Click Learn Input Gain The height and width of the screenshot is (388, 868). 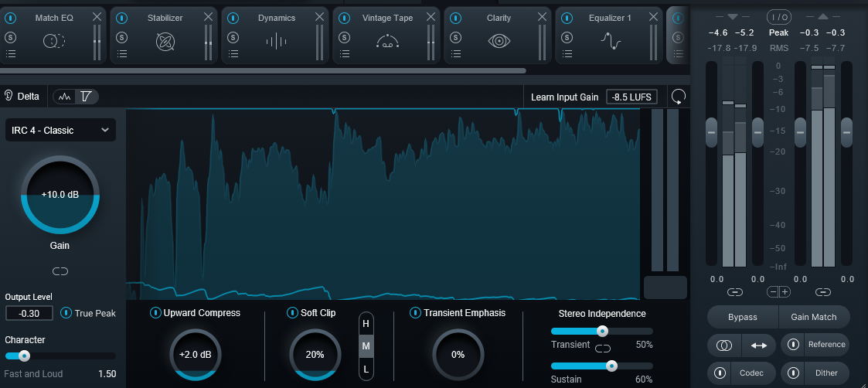click(565, 97)
